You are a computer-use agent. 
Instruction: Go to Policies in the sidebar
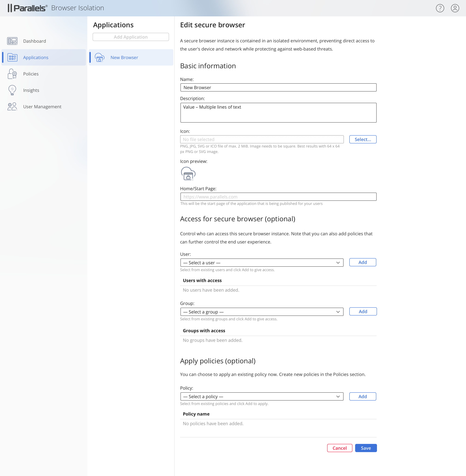[x=31, y=74]
